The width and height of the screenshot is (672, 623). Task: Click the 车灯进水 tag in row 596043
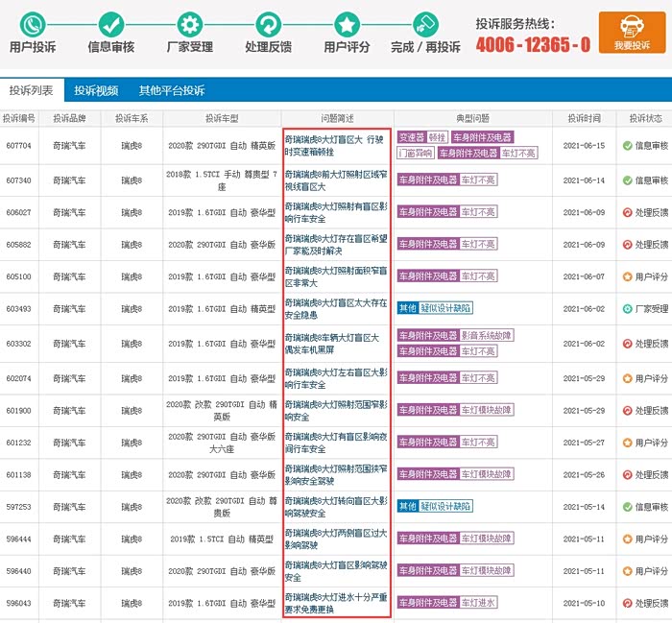click(x=478, y=603)
